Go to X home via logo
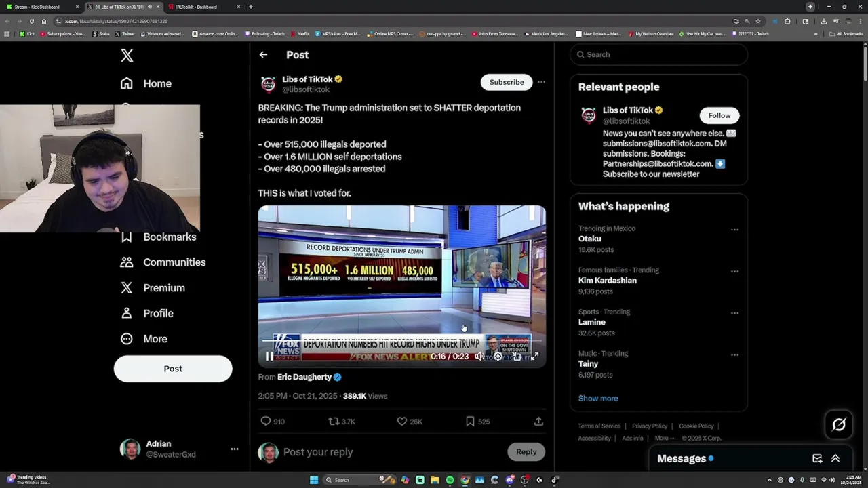This screenshot has height=488, width=868. 127,56
